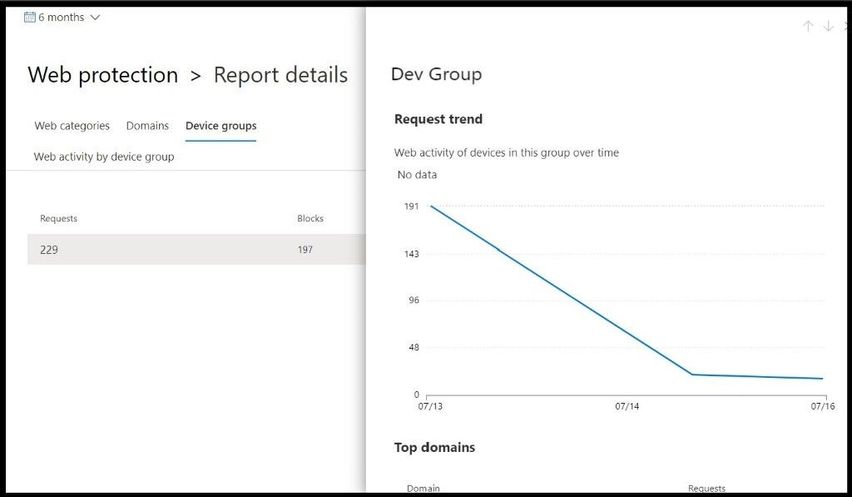Click the web activity over time description
This screenshot has height=497, width=852.
(x=506, y=153)
